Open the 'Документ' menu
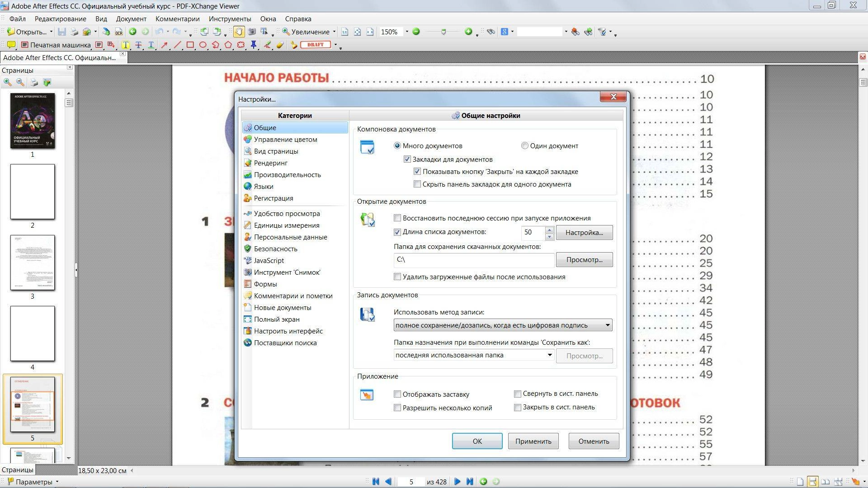The image size is (868, 488). click(131, 19)
